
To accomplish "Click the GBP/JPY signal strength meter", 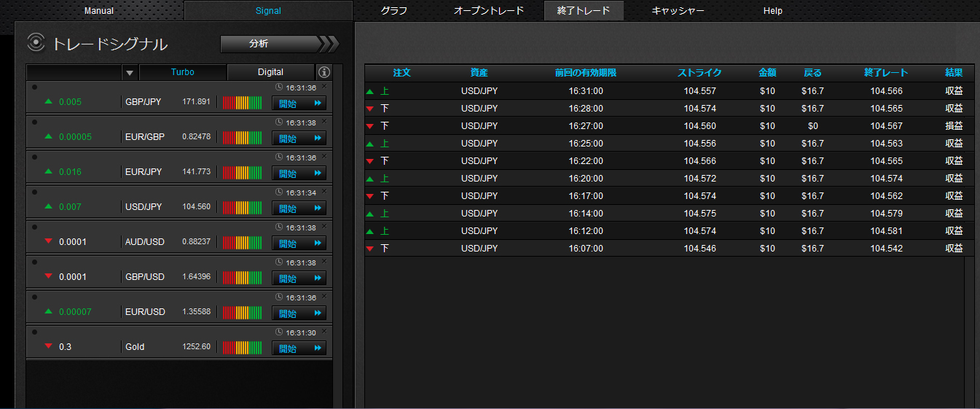I will point(242,102).
